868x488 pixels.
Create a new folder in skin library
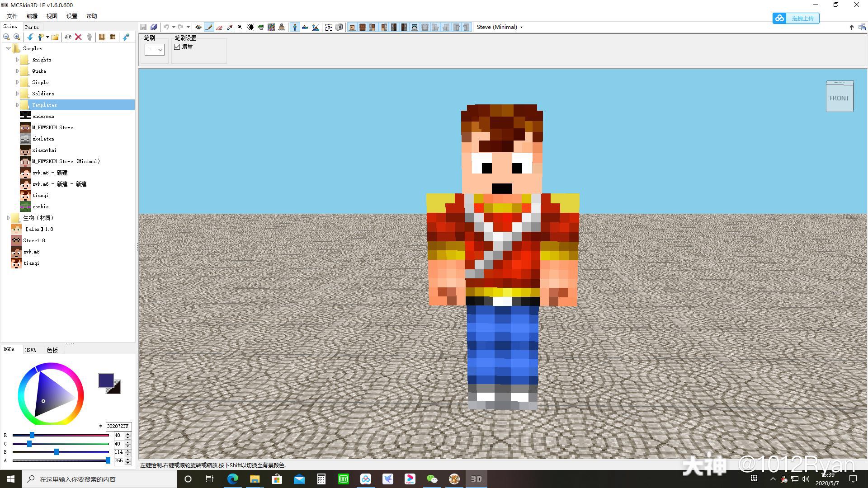pos(55,37)
